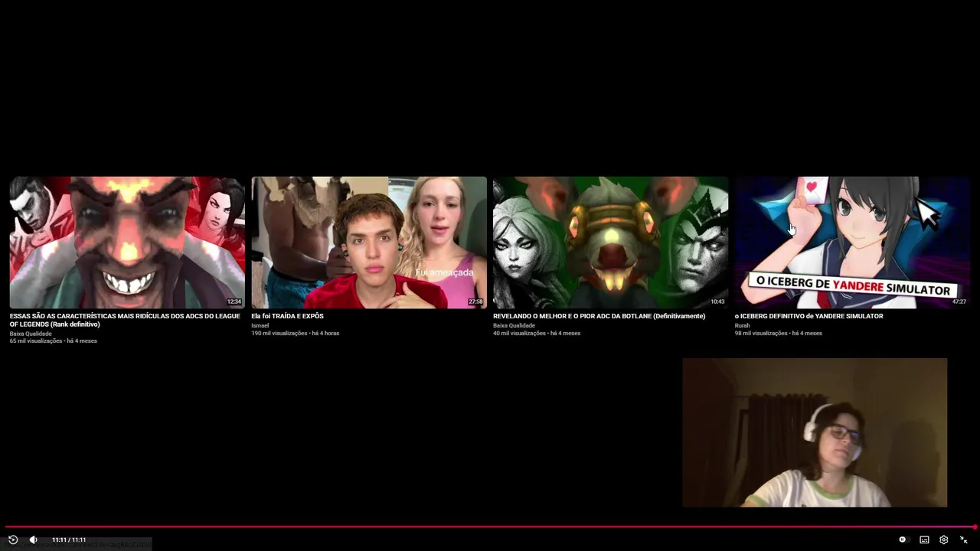
Task: Click the red video progress bar
Action: point(490,527)
